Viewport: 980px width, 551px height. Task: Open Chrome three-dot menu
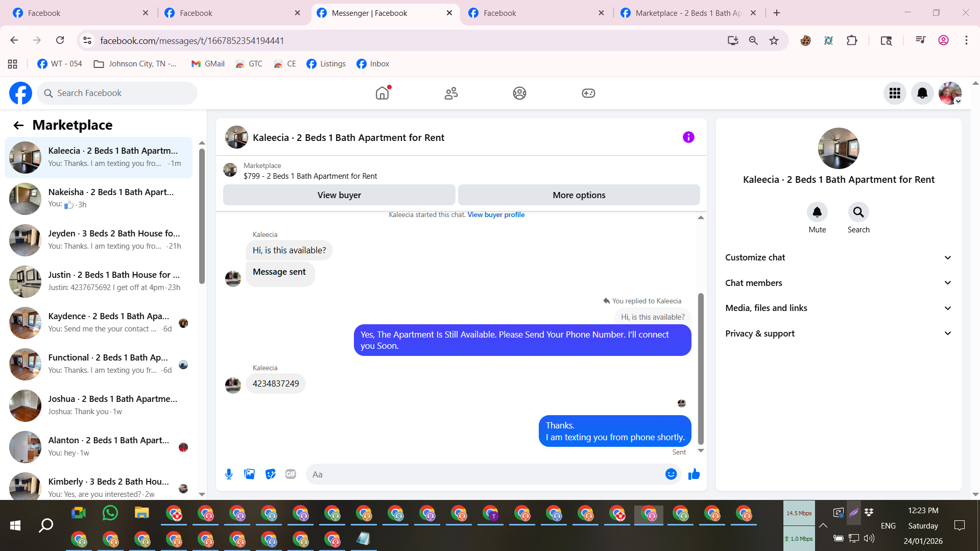[x=966, y=40]
